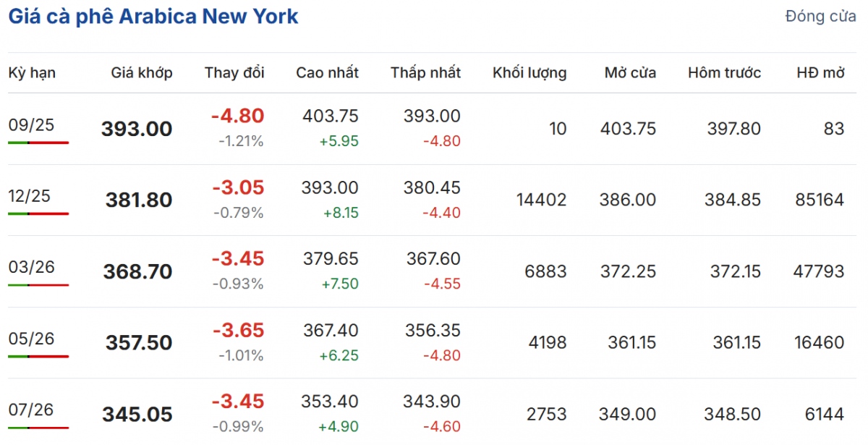Screen dimensions: 868x445
Task: Select the Hôm trước column header
Action: [724, 72]
